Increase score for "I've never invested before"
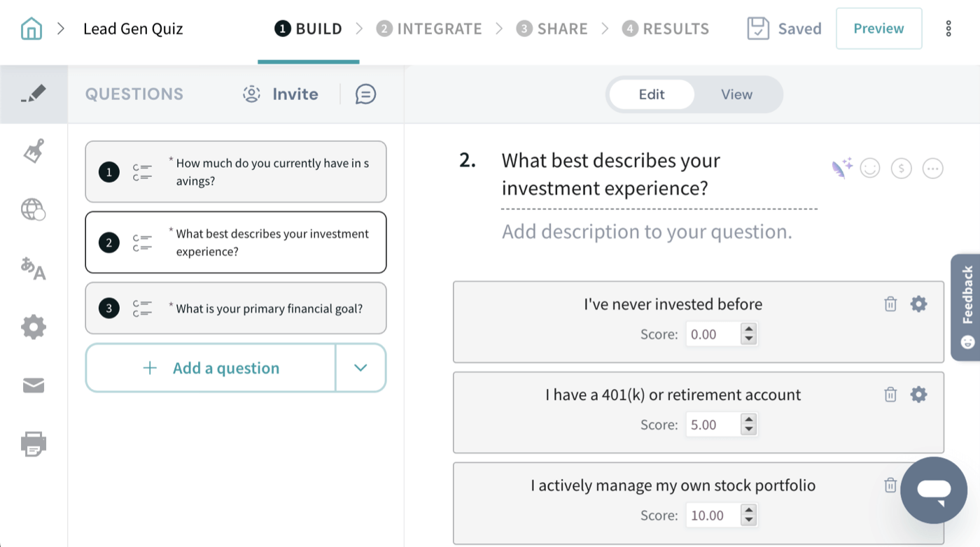Image resolution: width=980 pixels, height=547 pixels. (x=749, y=329)
